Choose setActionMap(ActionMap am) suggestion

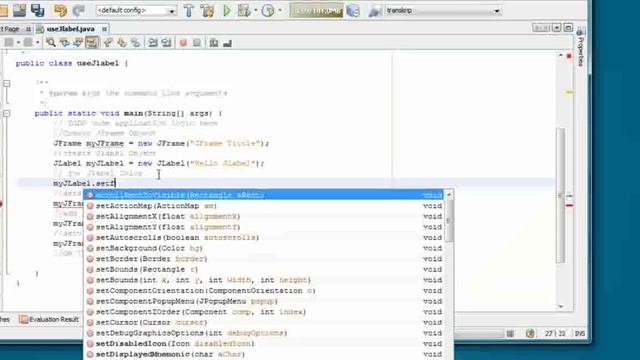(264, 206)
